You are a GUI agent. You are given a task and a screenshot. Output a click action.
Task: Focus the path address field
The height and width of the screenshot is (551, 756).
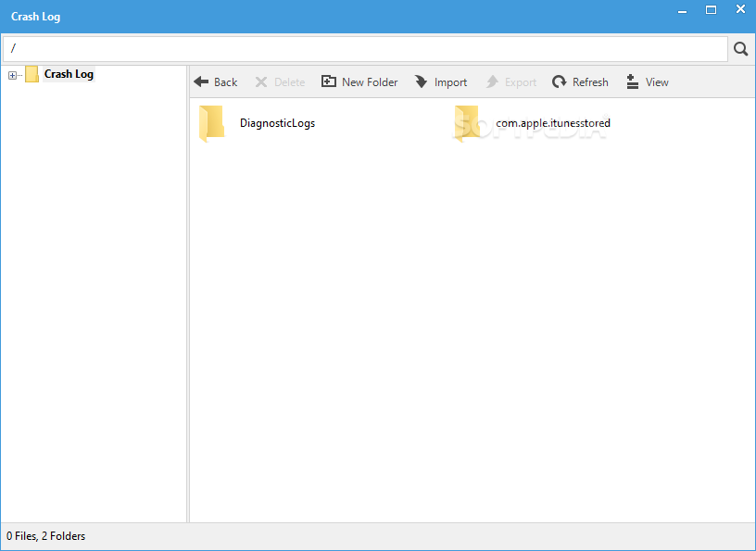(x=365, y=49)
